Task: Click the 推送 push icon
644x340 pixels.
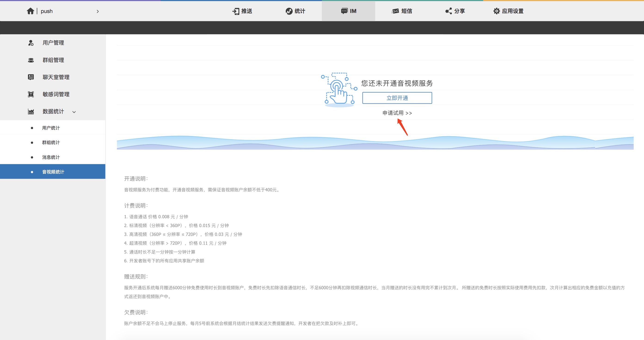Action: pos(236,11)
